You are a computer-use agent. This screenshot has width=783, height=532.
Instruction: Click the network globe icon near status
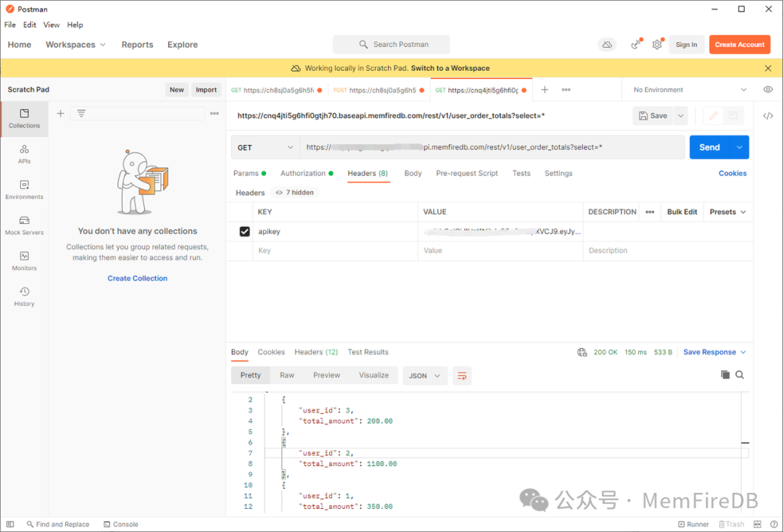click(581, 352)
